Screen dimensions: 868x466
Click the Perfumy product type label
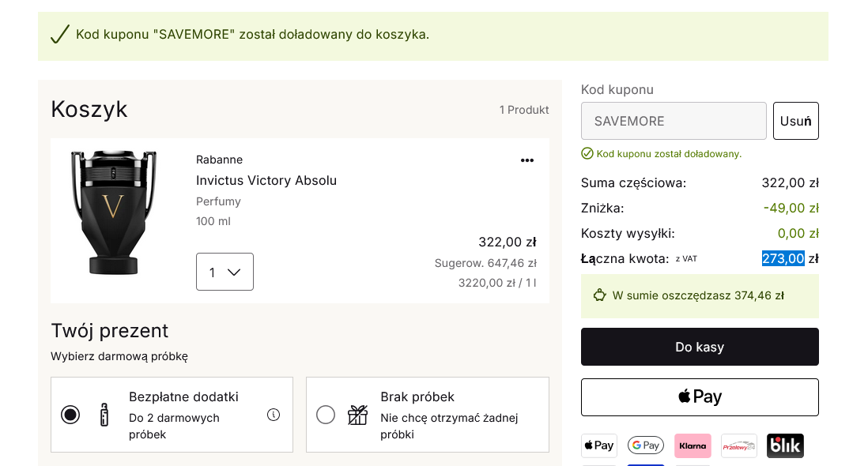pyautogui.click(x=218, y=201)
